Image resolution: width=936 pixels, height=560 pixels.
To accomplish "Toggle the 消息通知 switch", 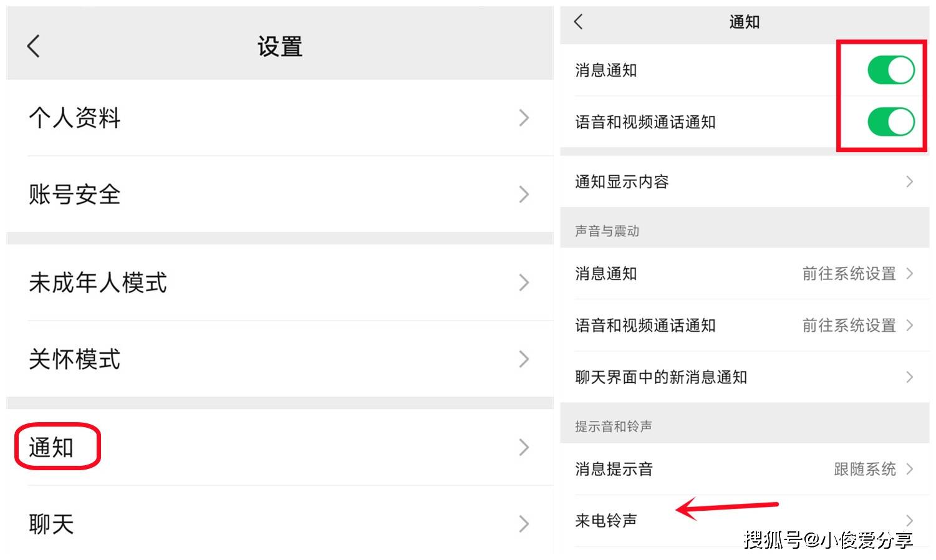I will 890,70.
